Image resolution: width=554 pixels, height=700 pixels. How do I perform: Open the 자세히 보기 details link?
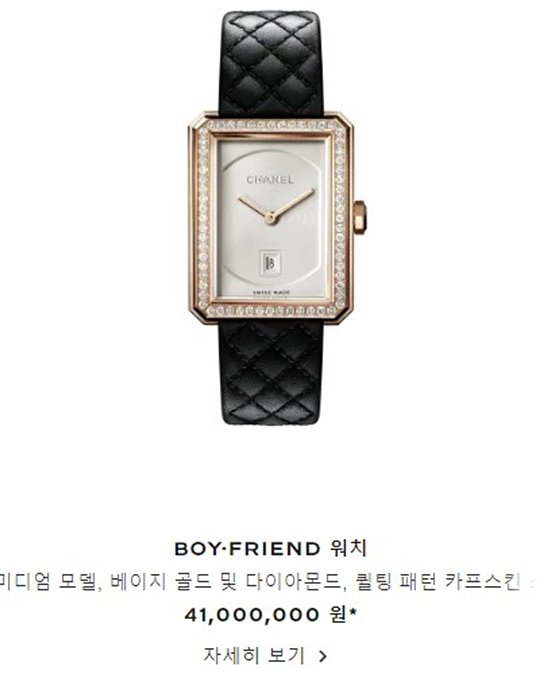click(265, 656)
